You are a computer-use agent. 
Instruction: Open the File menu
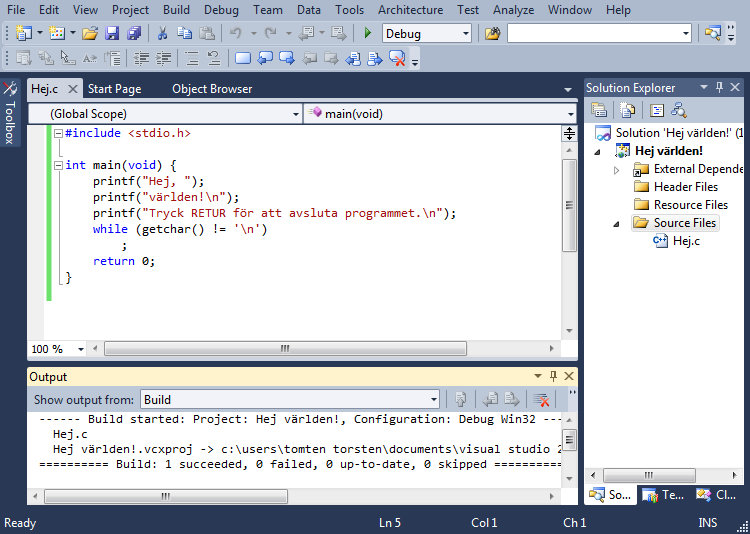17,10
